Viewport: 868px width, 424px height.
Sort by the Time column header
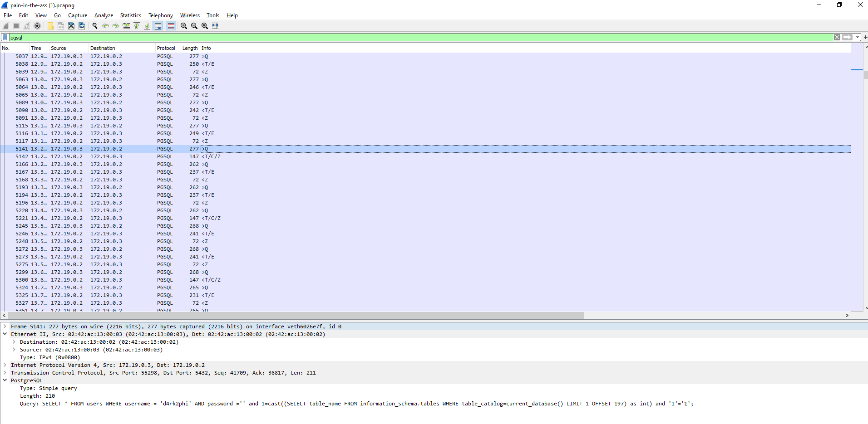tap(39, 48)
